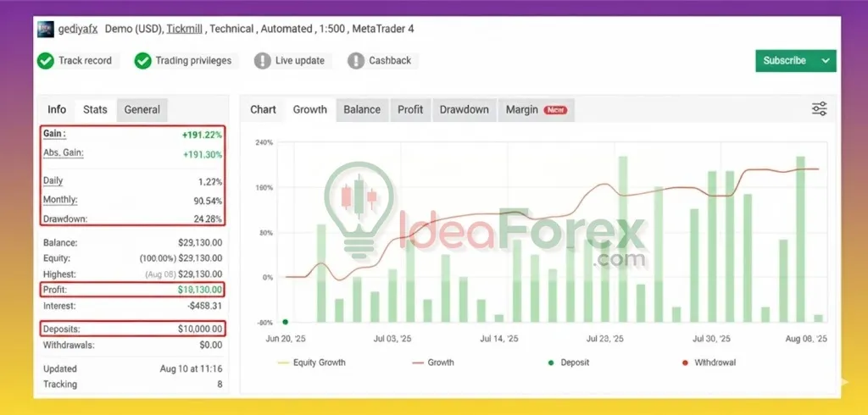Click the Tracking count 8
This screenshot has width=868, height=415.
pyautogui.click(x=220, y=384)
